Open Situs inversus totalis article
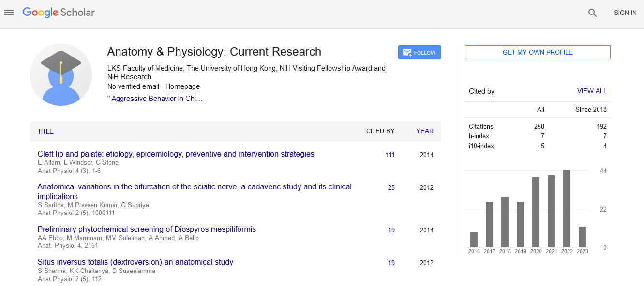The height and width of the screenshot is (286, 644). [x=135, y=262]
